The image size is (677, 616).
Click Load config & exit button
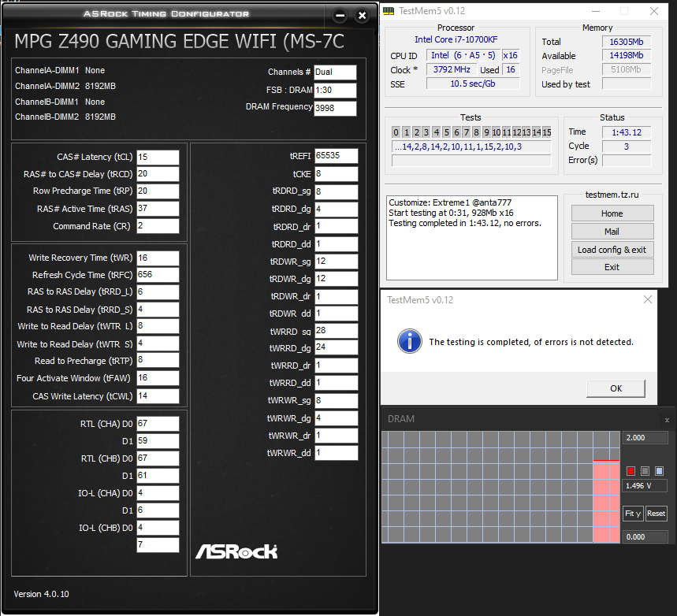(612, 250)
